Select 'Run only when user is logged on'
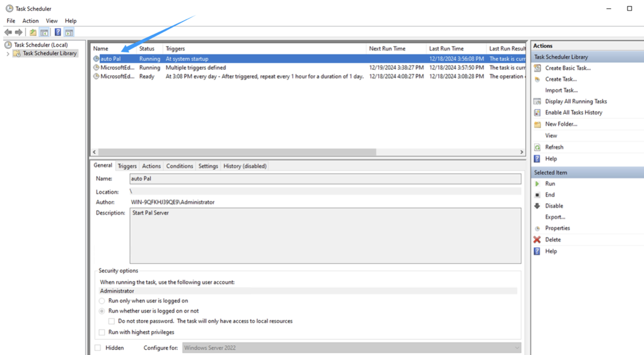Screen dimensions: 644x355 [102, 300]
